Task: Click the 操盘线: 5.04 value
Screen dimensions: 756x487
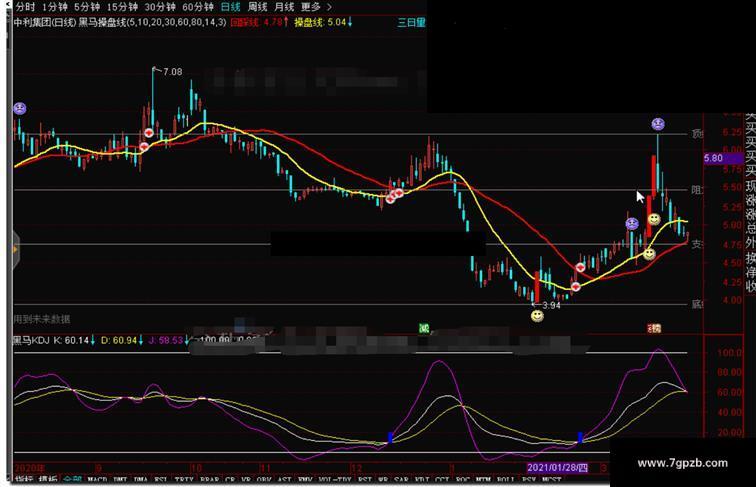Action: click(323, 22)
